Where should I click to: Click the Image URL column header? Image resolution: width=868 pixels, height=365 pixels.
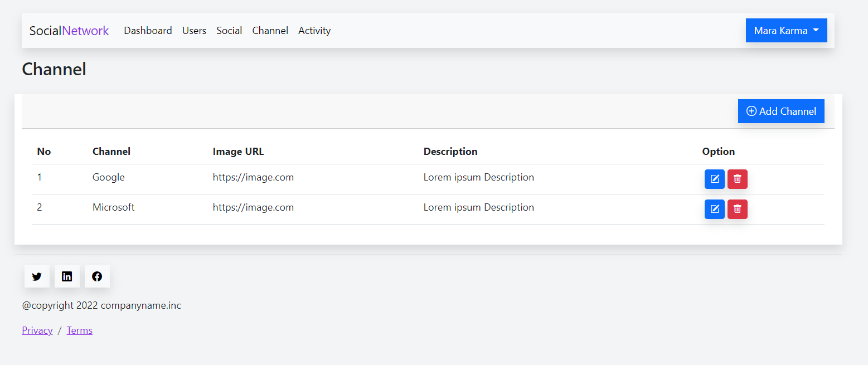point(239,152)
